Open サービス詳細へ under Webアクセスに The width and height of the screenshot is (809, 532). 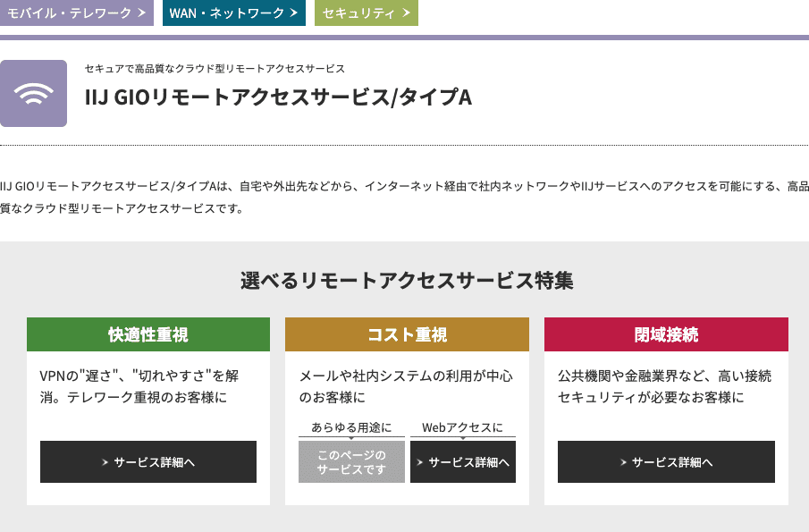463,462
